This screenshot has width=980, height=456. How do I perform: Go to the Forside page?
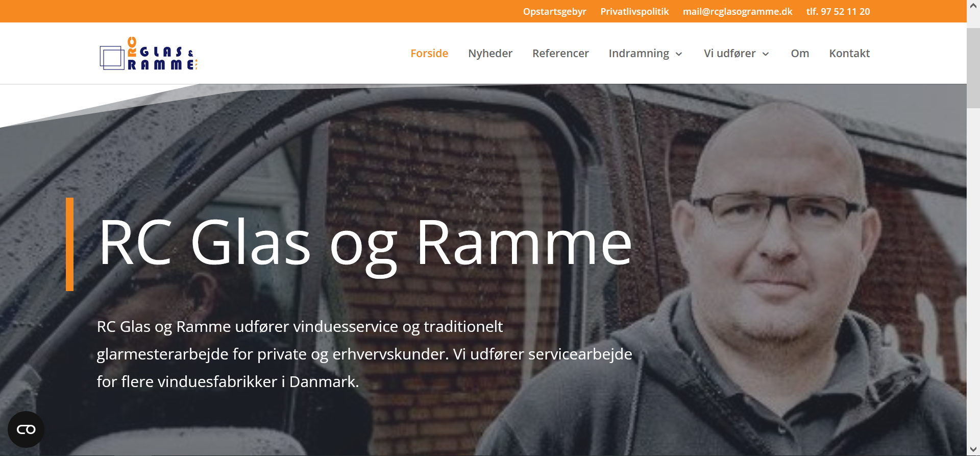point(429,54)
